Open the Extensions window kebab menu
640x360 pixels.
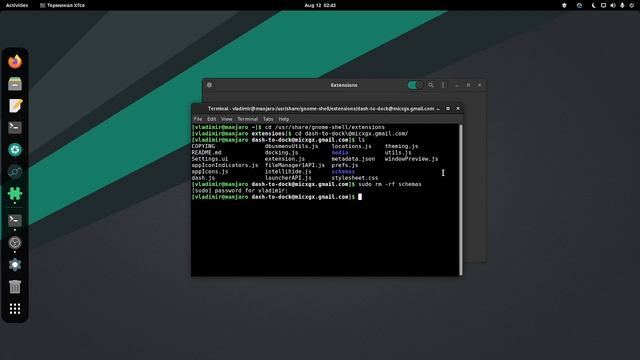tap(443, 85)
